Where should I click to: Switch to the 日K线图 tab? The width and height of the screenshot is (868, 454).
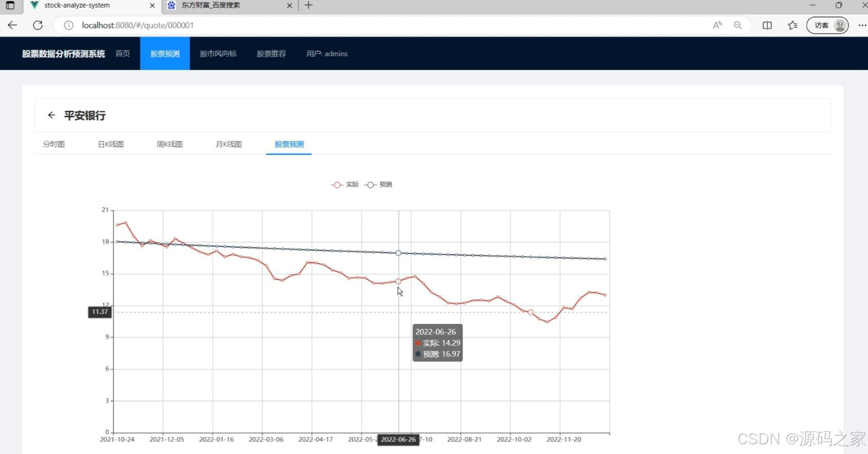coord(111,144)
